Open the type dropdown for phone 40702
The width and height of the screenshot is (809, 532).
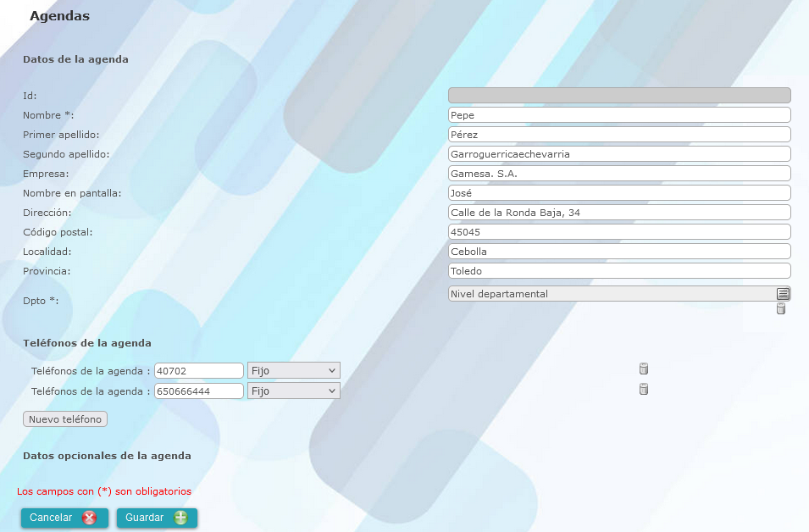pos(294,370)
